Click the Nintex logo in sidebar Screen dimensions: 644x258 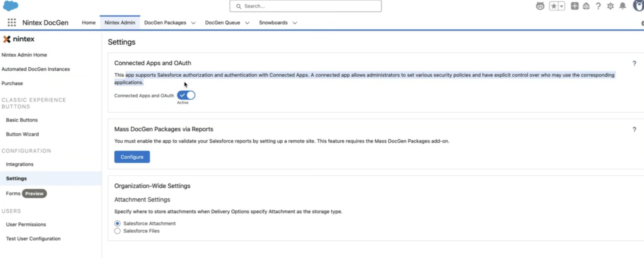(x=18, y=39)
